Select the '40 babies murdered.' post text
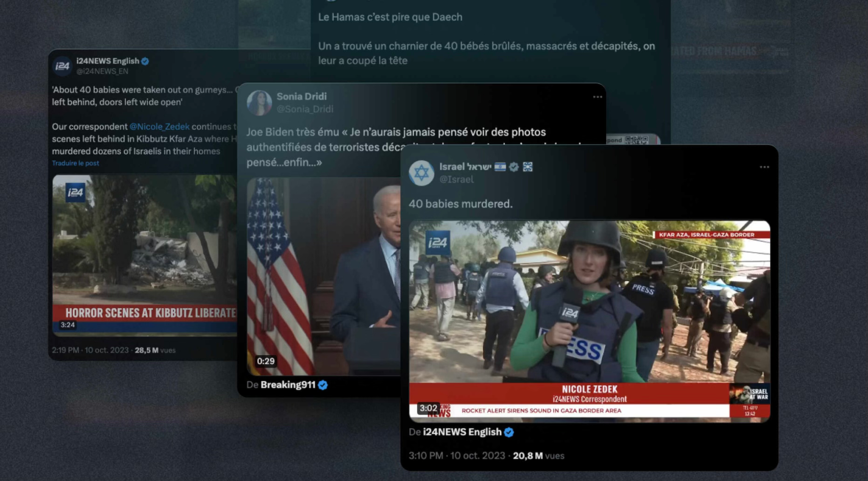Screen dimensions: 868x481 pos(461,204)
